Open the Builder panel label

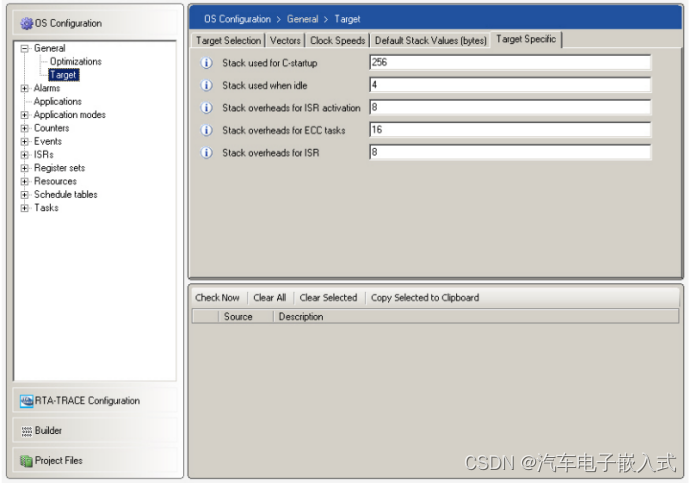49,431
